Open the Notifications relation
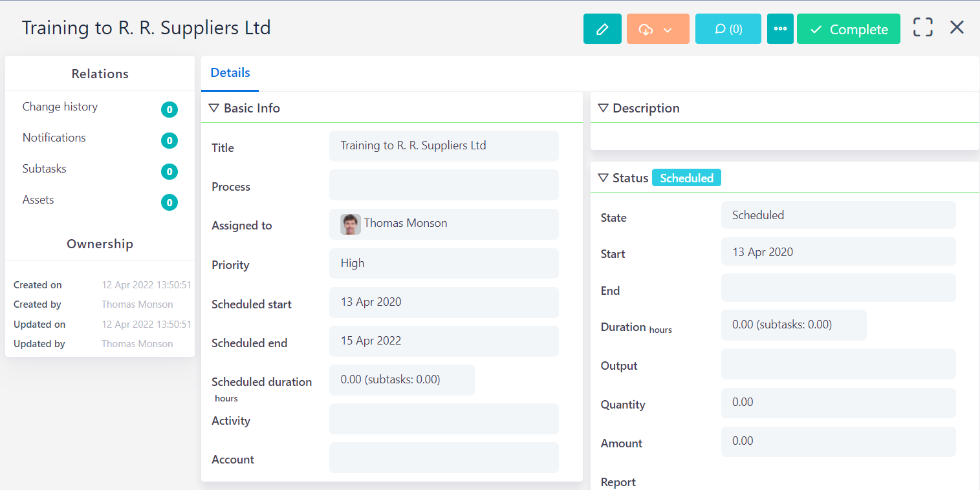Viewport: 980px width, 490px height. [x=54, y=138]
